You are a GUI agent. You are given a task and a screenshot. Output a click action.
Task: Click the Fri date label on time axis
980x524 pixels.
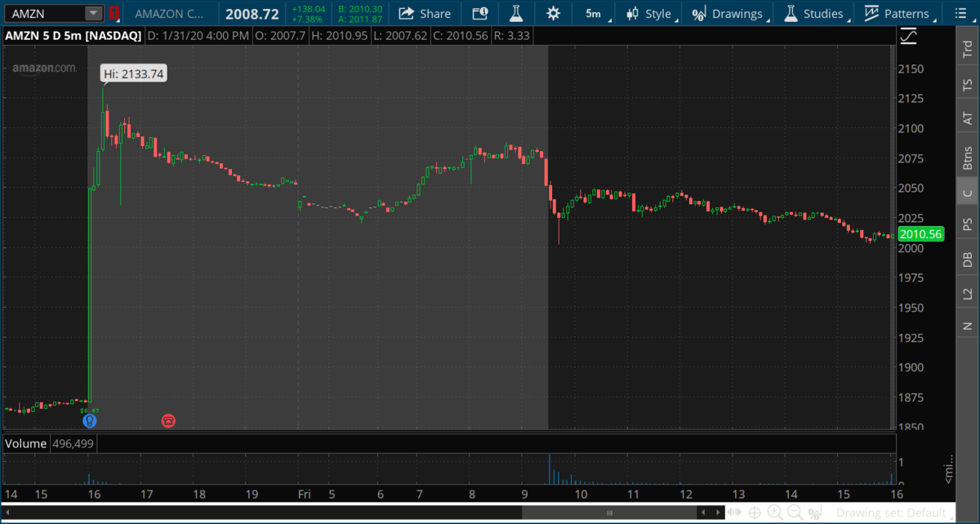[x=304, y=494]
